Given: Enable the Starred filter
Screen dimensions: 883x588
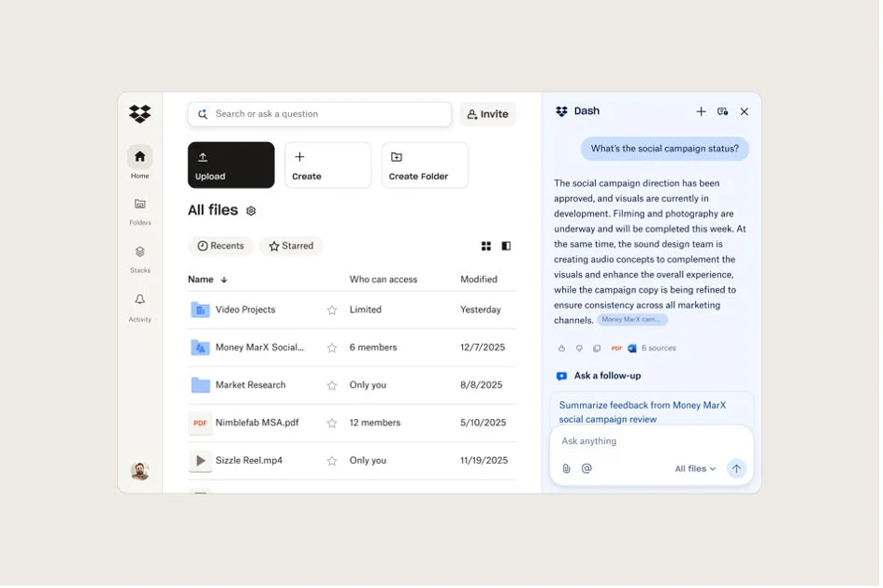Looking at the screenshot, I should [x=291, y=246].
